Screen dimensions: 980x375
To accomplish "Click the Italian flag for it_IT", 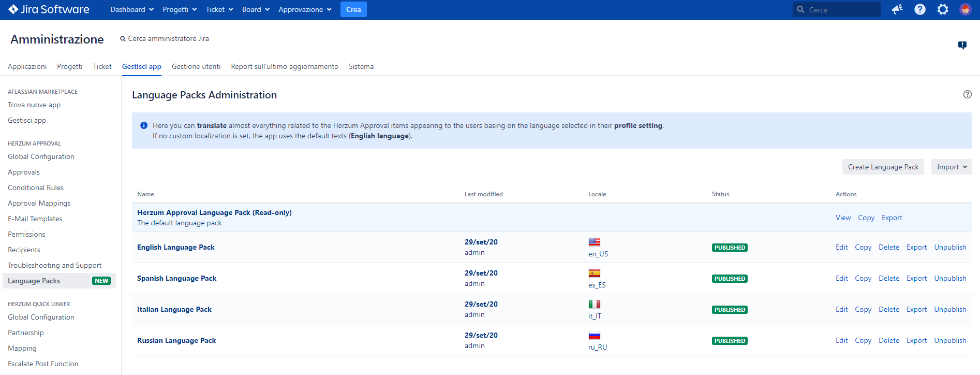I will [595, 304].
